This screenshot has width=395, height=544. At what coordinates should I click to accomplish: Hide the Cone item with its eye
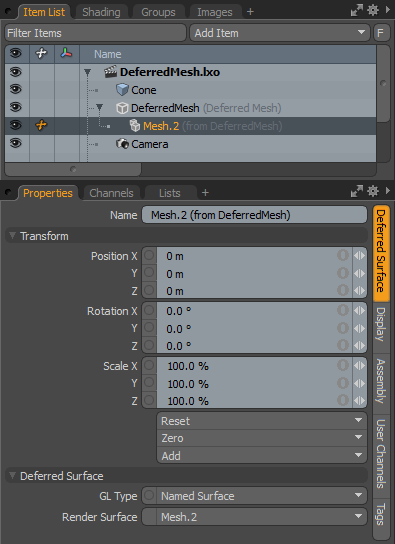[16, 90]
